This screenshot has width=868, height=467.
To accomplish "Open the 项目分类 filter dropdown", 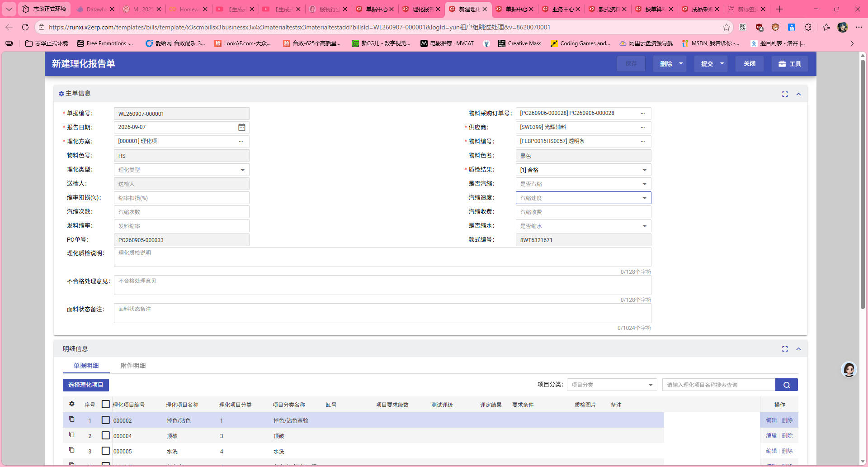I will coord(612,385).
